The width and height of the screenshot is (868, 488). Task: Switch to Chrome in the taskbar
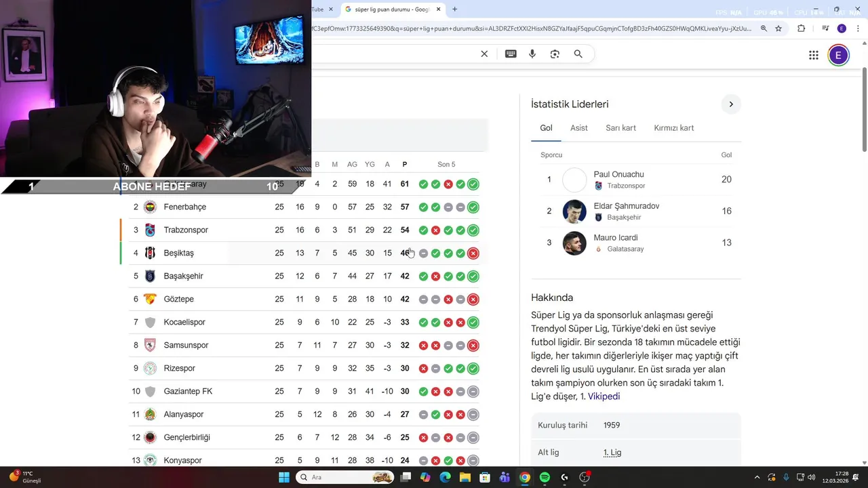[524, 477]
